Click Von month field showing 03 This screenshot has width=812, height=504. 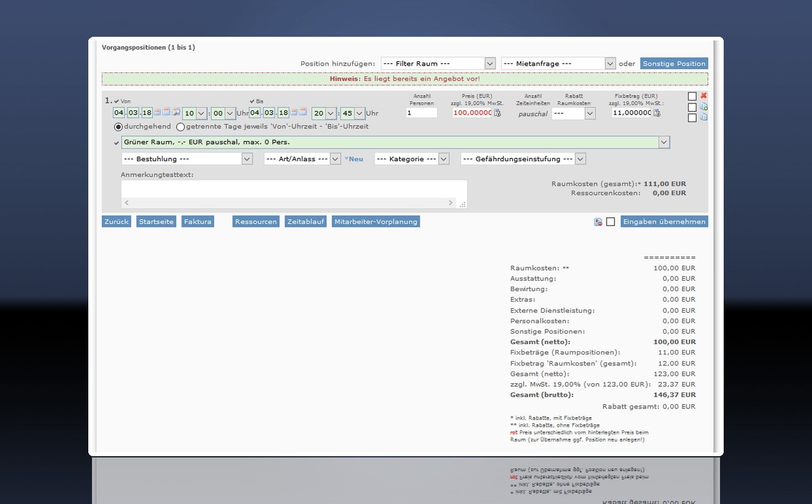click(133, 113)
